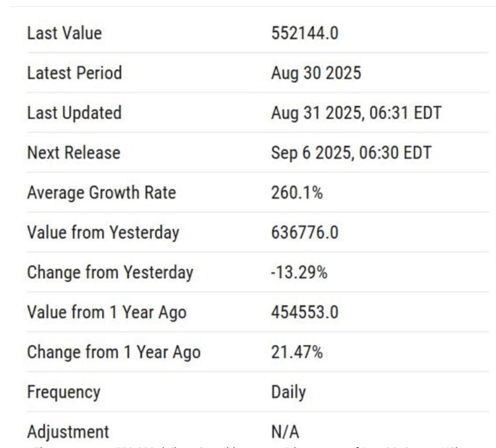Click the Adjustment row label
The image size is (496, 448).
point(68,432)
